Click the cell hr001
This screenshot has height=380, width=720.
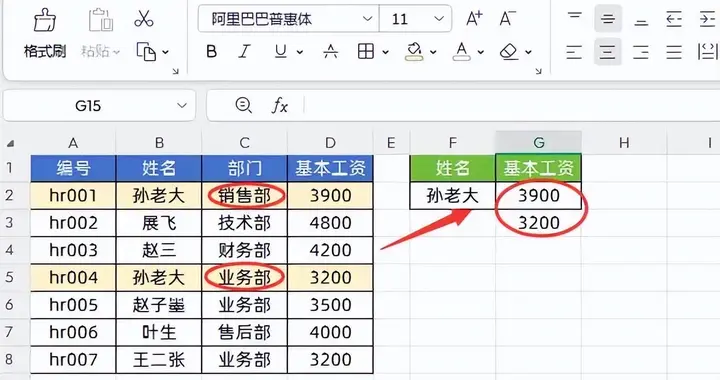73,196
